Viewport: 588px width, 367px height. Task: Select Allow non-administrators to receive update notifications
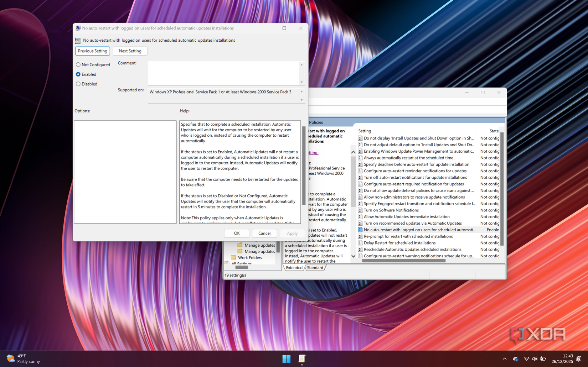414,197
